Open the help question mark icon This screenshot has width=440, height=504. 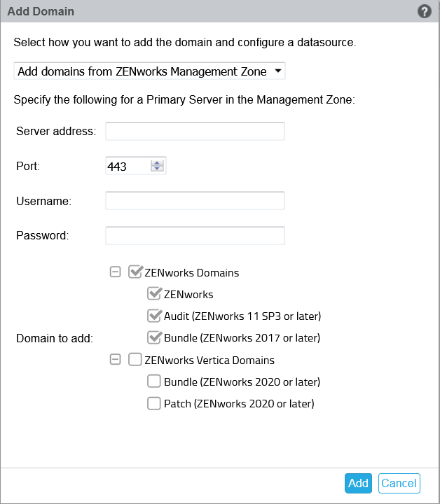(423, 11)
